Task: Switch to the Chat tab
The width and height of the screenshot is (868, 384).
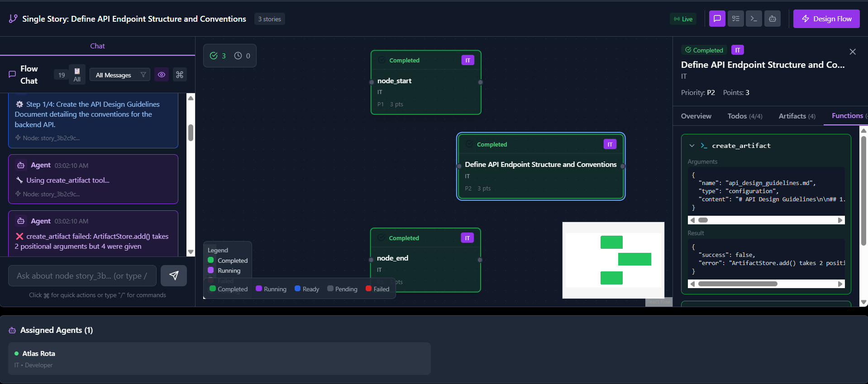Action: (x=97, y=46)
